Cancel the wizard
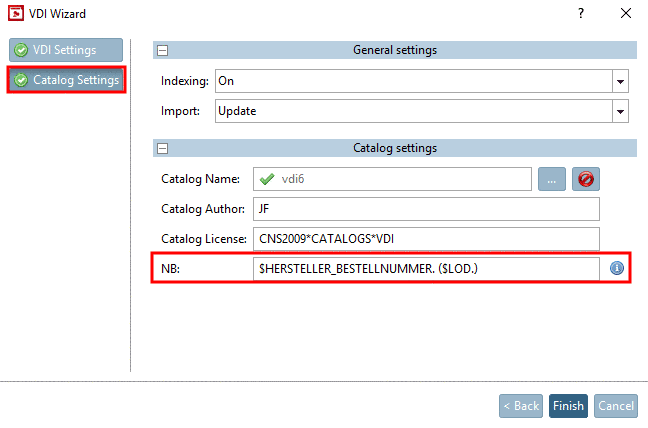This screenshot has height=428, width=648. 615,406
